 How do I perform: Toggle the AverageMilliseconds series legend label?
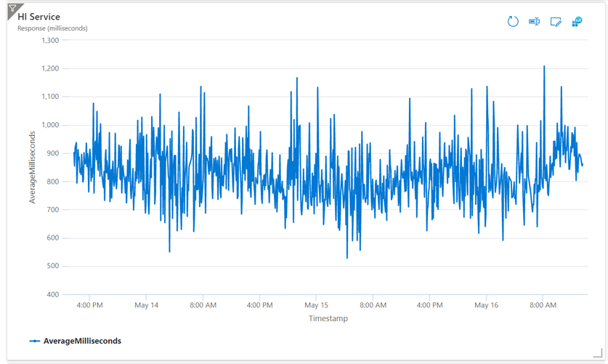click(x=82, y=341)
